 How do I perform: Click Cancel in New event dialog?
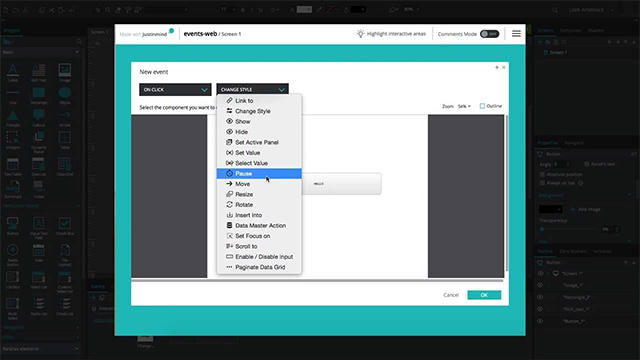coord(451,295)
